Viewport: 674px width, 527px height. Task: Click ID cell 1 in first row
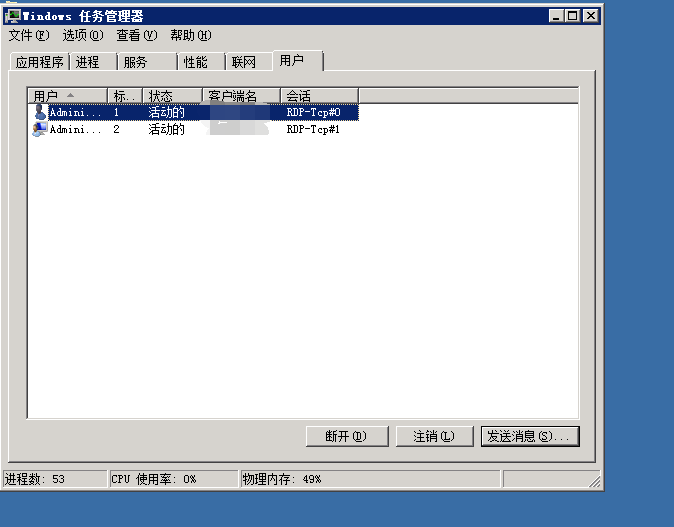116,112
